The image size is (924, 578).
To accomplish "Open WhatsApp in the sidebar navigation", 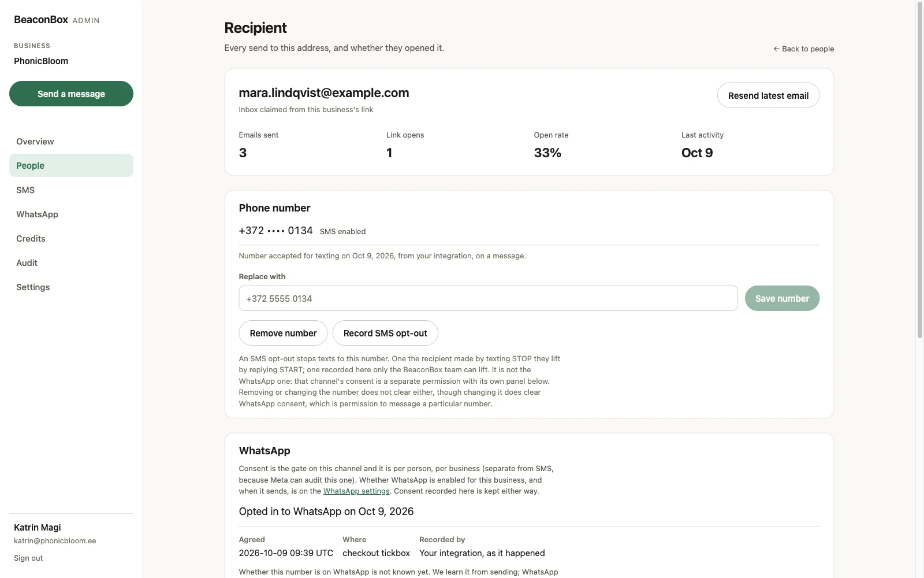I will pos(71,214).
